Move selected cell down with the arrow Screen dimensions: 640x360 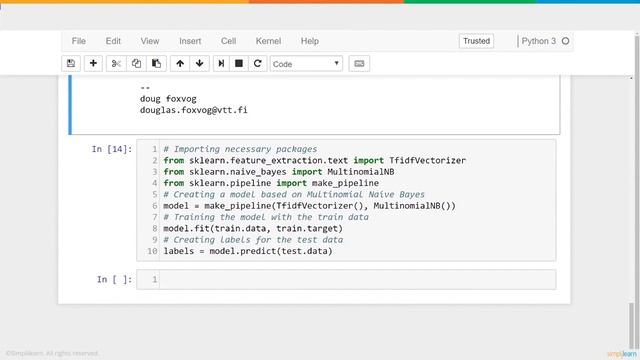[x=200, y=64]
